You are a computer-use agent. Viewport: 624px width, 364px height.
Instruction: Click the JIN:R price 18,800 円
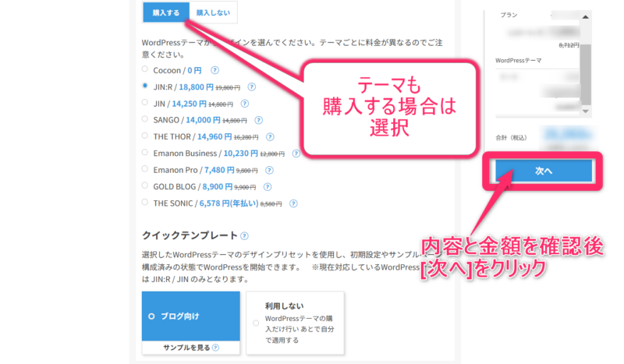197,87
